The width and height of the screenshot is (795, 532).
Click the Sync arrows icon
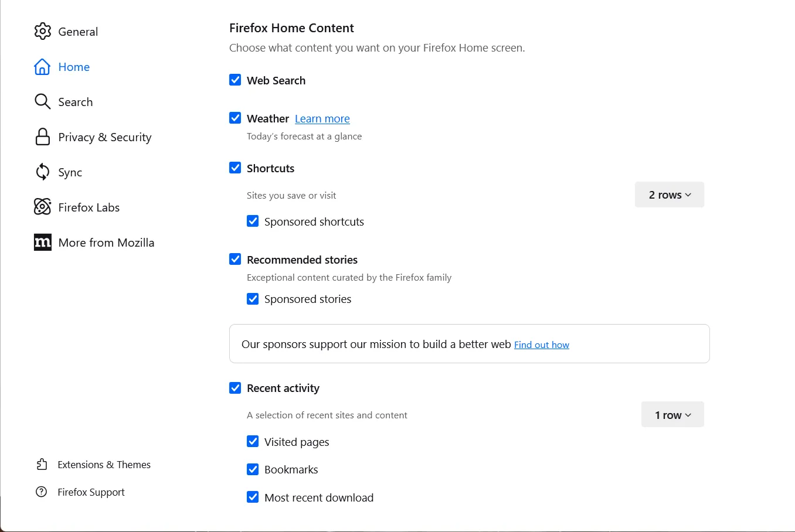(42, 172)
